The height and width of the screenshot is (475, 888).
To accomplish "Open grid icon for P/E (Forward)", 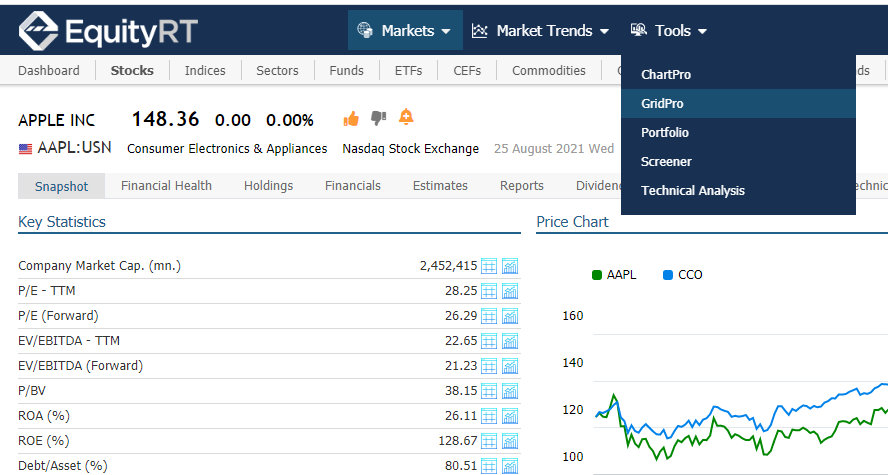I will [x=489, y=316].
